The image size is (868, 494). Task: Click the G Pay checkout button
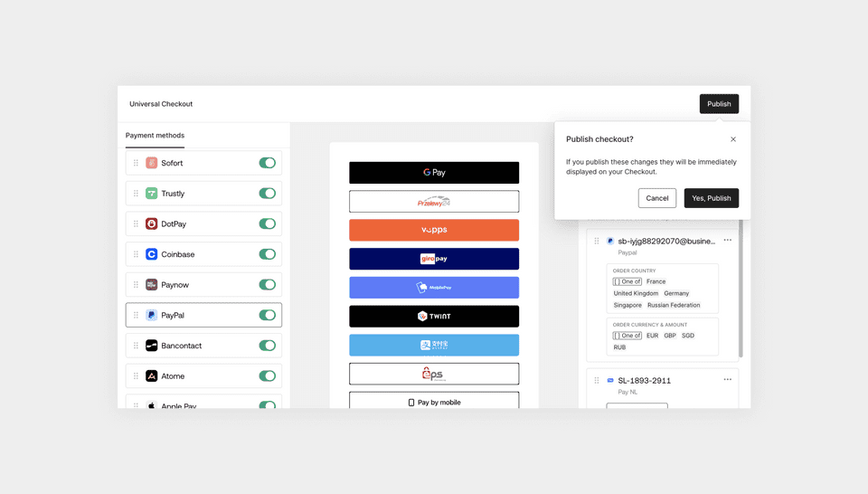click(x=434, y=173)
